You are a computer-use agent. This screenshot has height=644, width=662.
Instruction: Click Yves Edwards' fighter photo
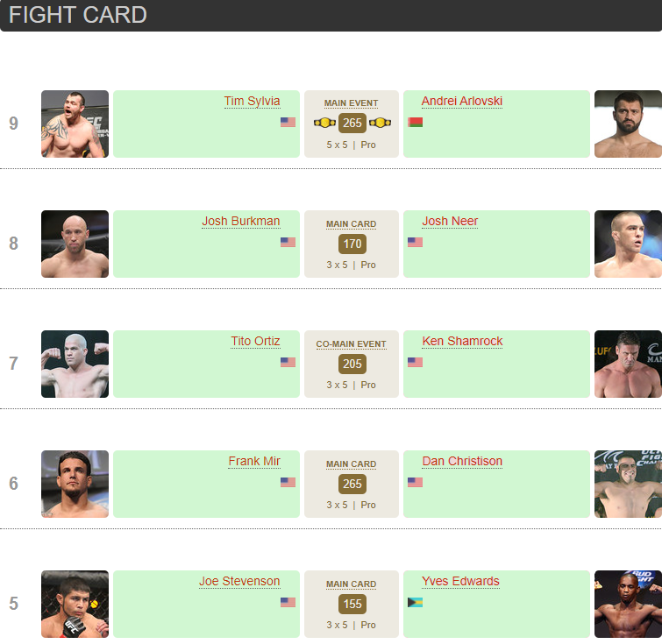pyautogui.click(x=628, y=604)
